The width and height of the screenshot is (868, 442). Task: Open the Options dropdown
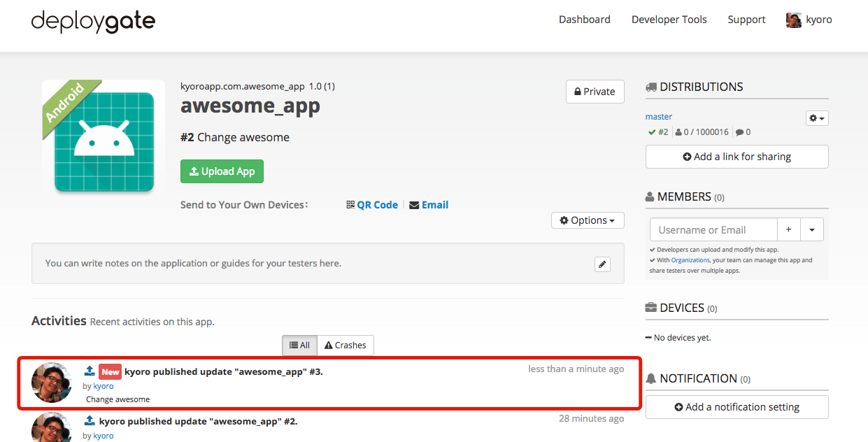pos(588,220)
